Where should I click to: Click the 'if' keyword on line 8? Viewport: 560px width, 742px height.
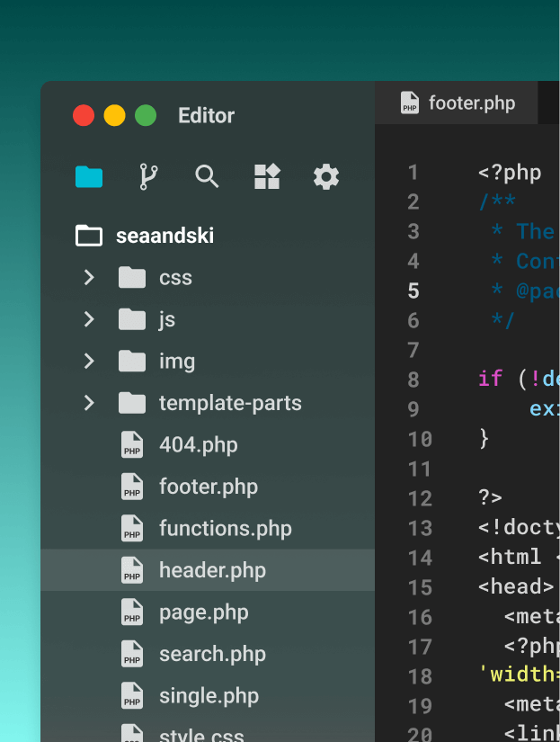pyautogui.click(x=490, y=379)
